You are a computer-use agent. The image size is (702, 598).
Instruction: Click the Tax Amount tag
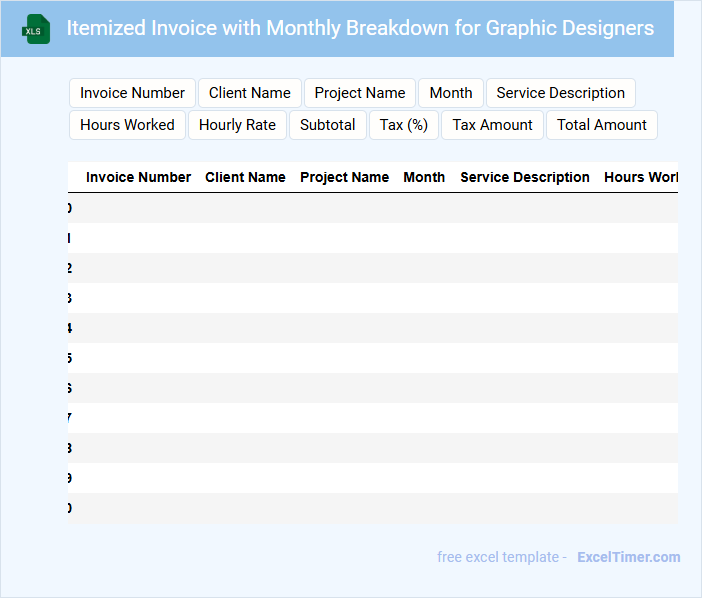pos(492,125)
